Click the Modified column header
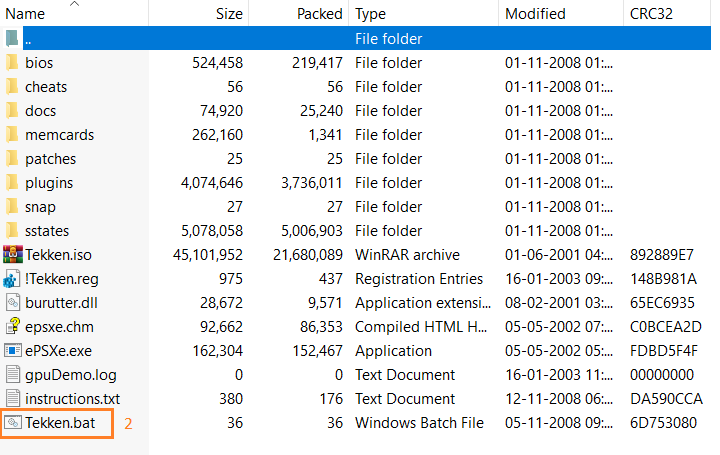The image size is (720, 455). click(535, 14)
